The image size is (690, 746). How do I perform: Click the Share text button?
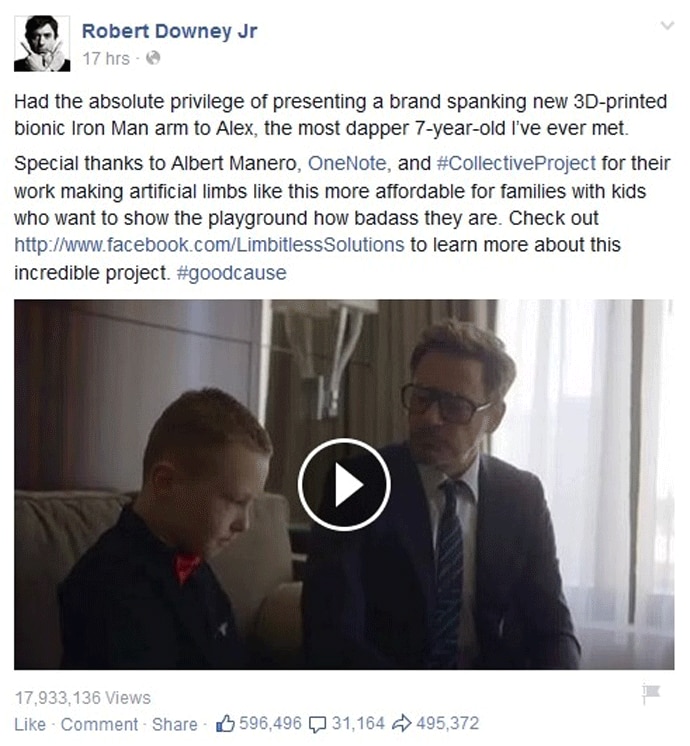[174, 725]
